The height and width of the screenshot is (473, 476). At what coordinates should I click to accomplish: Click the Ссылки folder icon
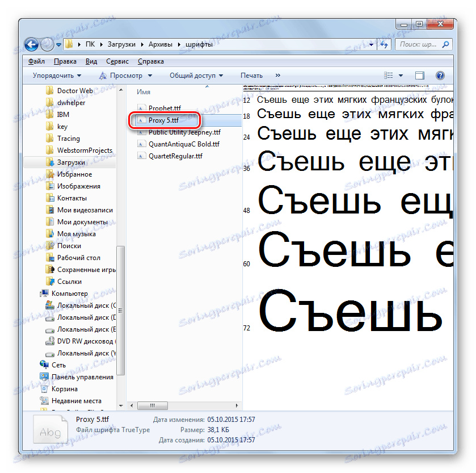coord(49,281)
